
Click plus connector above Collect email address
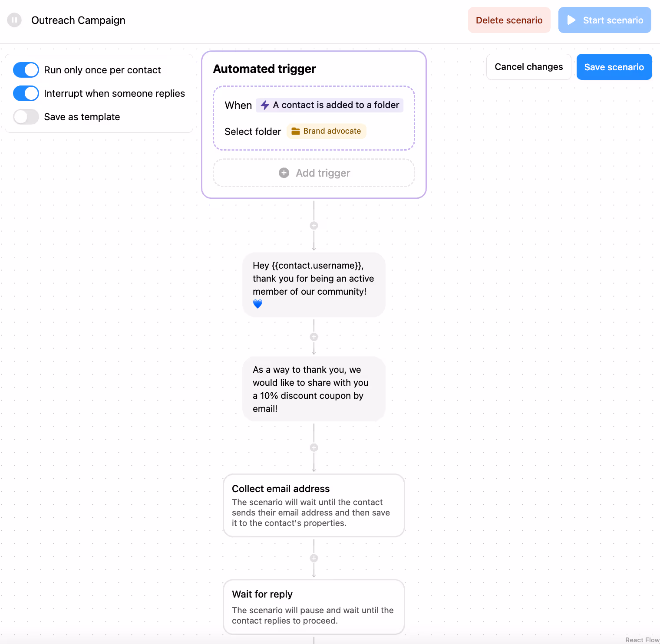(x=314, y=447)
